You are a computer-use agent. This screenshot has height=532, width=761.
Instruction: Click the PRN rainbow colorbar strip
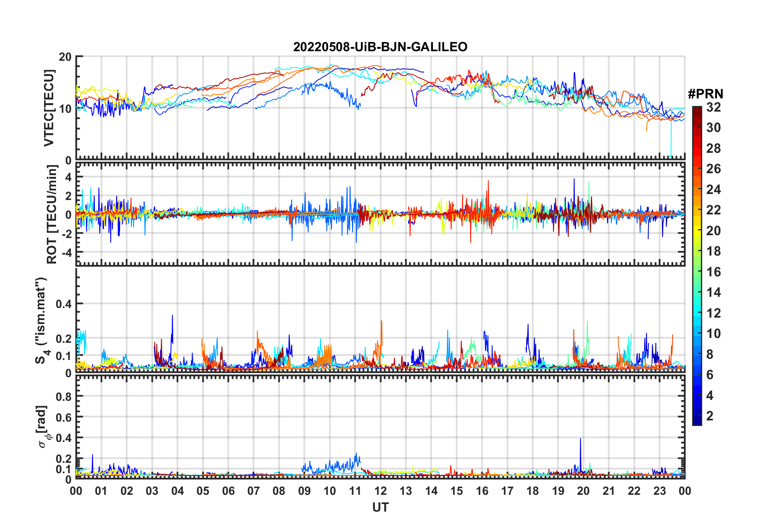pos(697,266)
